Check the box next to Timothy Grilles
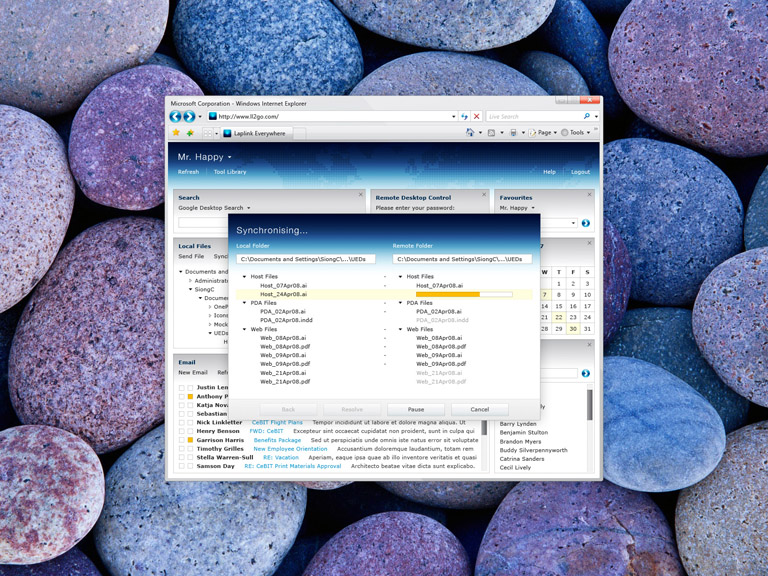The image size is (768, 576). pyautogui.click(x=181, y=449)
